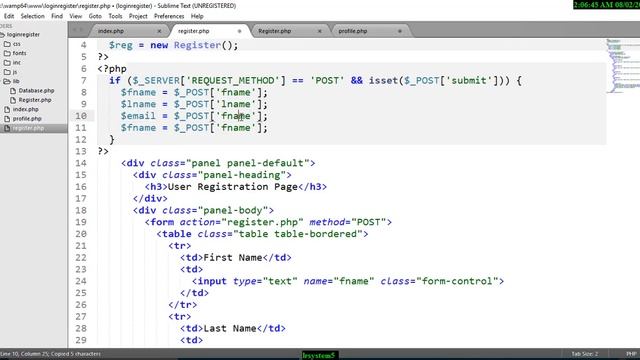Change Tab Size in status bar
Viewport: 640px width, 360px height.
pyautogui.click(x=584, y=354)
